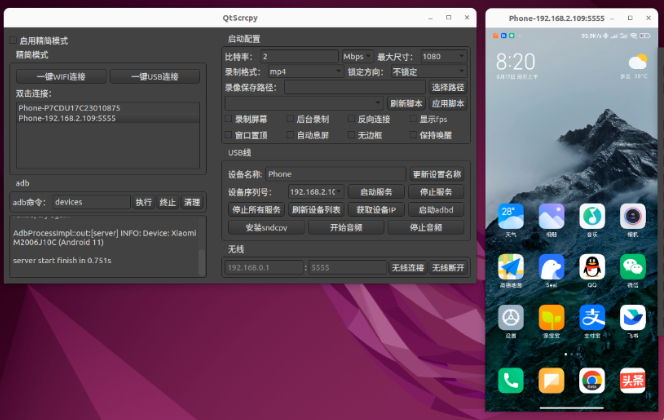The image size is (664, 420).
Task: Click the 一键WIFI连接 button
Action: pyautogui.click(x=61, y=77)
